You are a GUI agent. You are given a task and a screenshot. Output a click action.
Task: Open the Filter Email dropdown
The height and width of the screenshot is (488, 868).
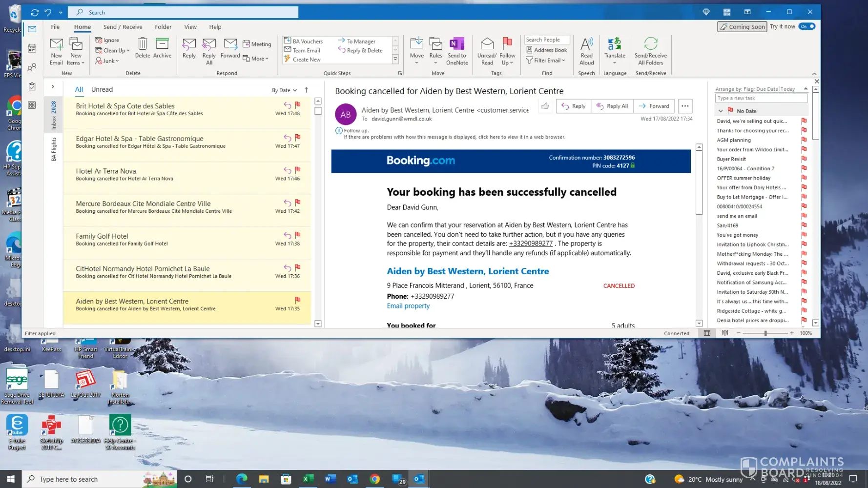(x=545, y=61)
